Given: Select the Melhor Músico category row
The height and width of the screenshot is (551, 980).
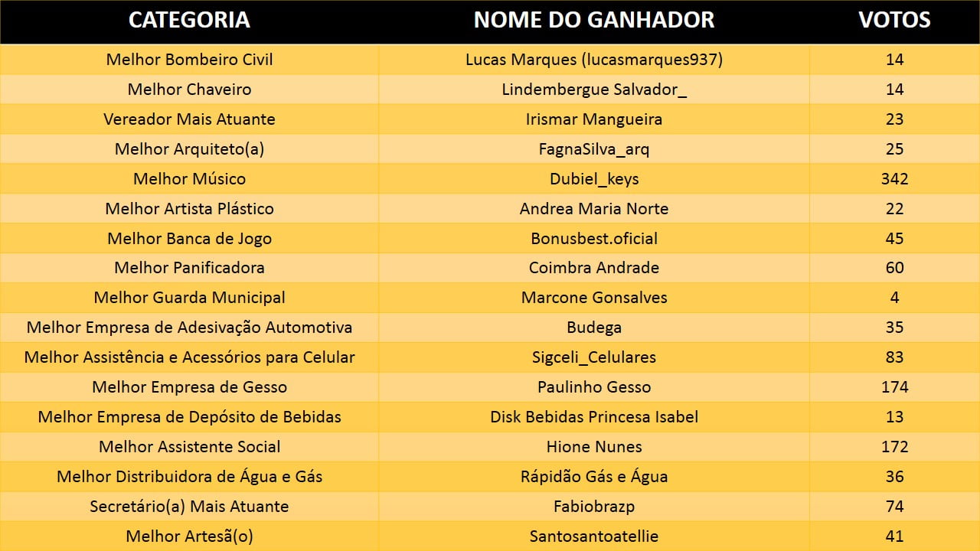Looking at the screenshot, I should pos(189,179).
